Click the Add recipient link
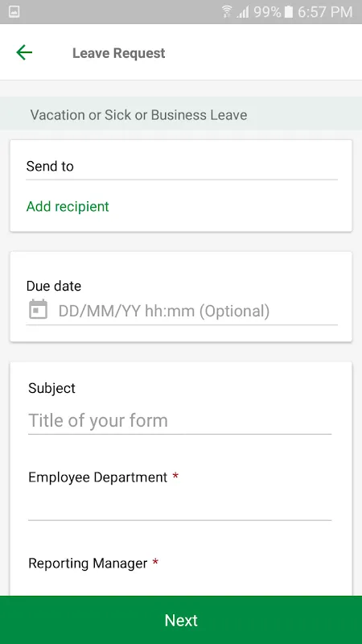The width and height of the screenshot is (362, 644). point(68,206)
